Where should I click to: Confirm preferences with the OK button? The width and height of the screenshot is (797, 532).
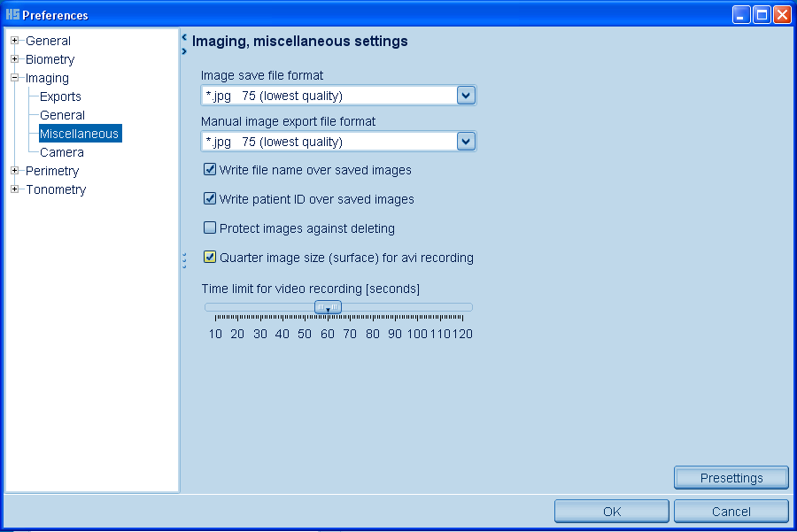click(611, 512)
